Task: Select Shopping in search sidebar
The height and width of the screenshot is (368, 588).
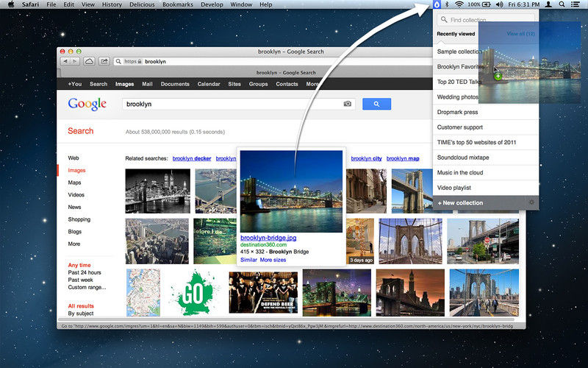Action: tap(79, 219)
